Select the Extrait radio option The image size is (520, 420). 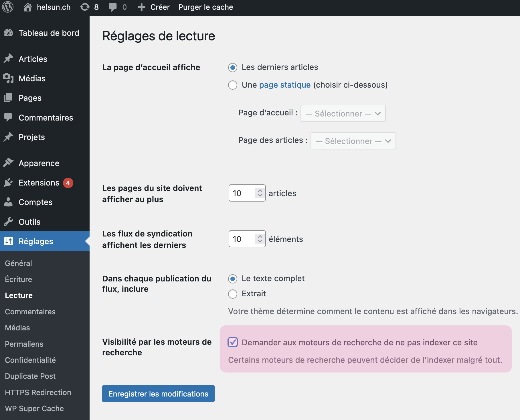[x=233, y=294]
